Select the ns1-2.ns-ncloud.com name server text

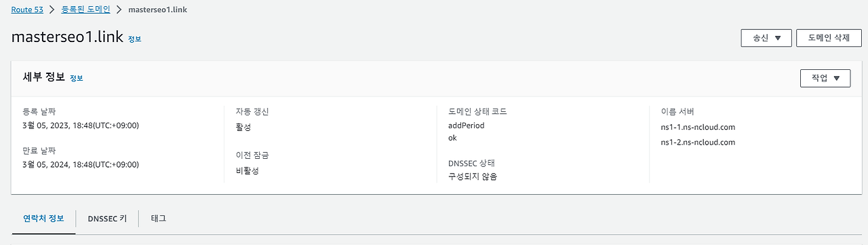pos(698,143)
